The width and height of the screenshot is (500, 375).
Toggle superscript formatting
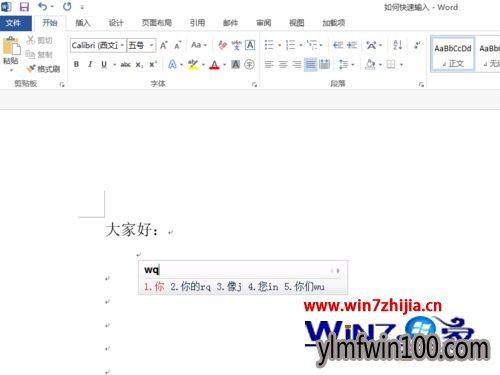153,64
